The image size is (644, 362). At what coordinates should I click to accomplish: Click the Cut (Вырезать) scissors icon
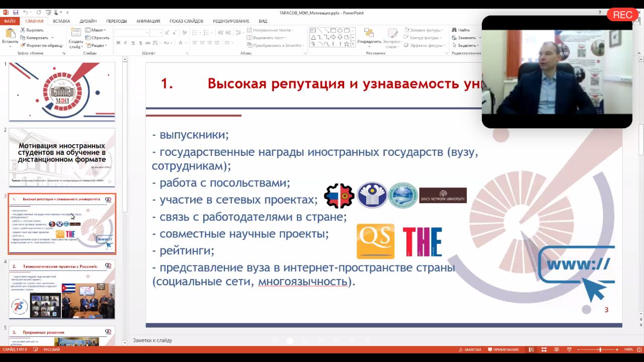tap(23, 30)
